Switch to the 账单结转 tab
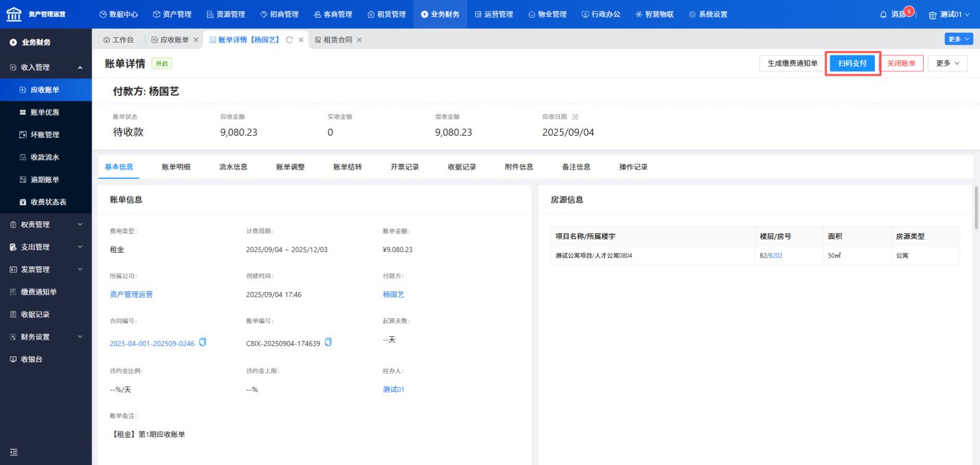 [348, 167]
